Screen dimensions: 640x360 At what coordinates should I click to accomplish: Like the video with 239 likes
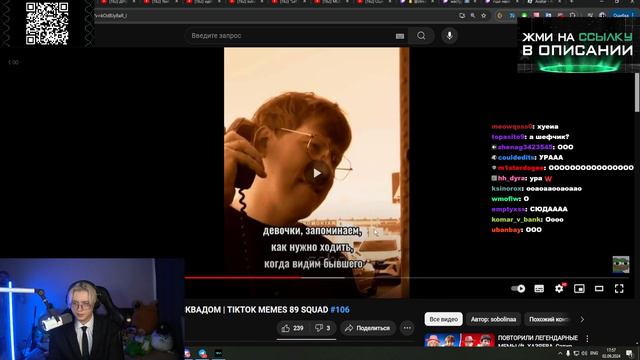pyautogui.click(x=292, y=328)
